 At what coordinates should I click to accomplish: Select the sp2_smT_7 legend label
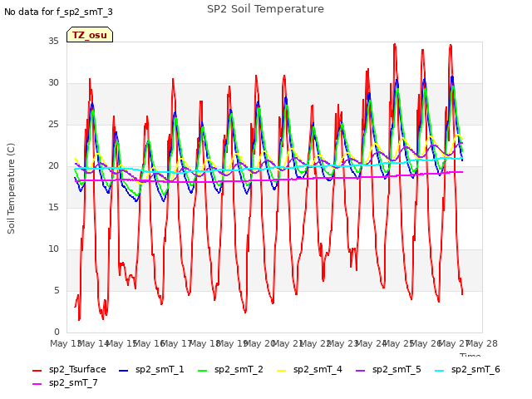tap(73, 382)
